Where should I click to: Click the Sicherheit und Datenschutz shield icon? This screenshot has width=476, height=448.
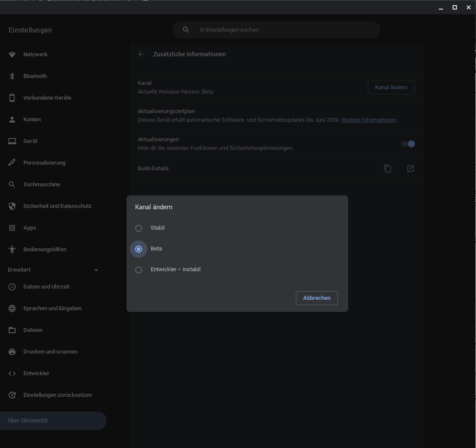tap(12, 206)
